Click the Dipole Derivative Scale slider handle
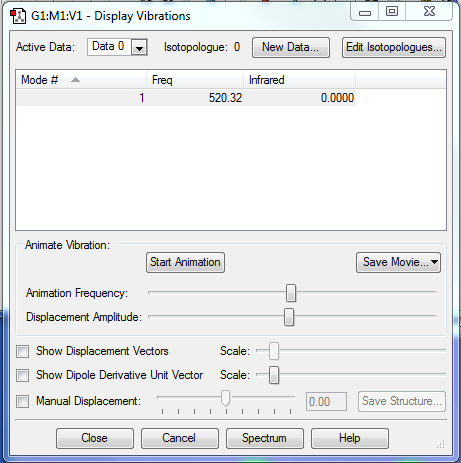 click(274, 375)
